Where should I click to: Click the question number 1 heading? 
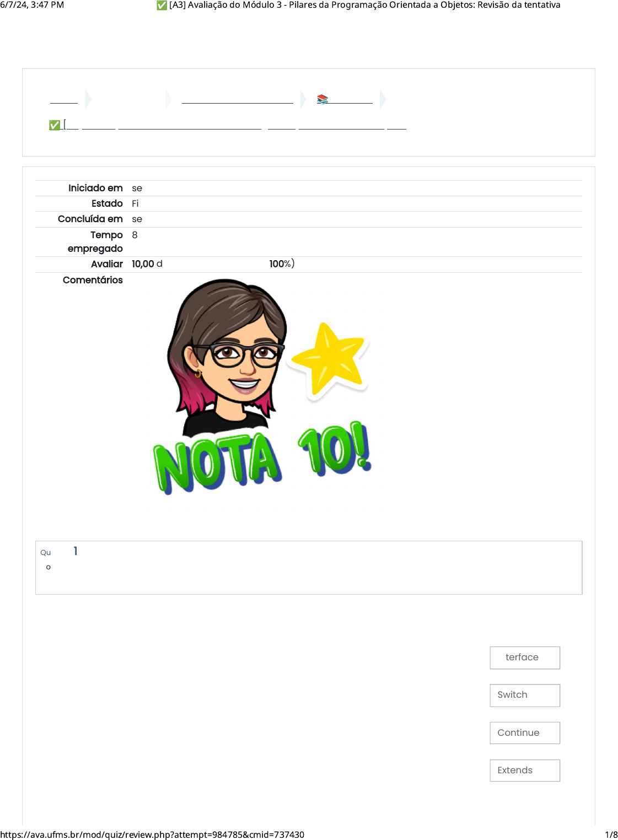[76, 551]
